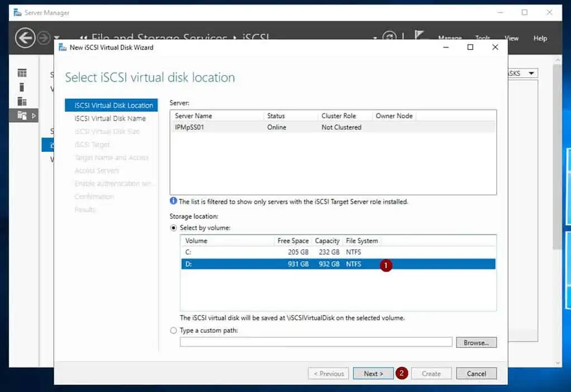The image size is (571, 392).
Task: Select the IPMpSS01 server row
Action: click(x=333, y=127)
